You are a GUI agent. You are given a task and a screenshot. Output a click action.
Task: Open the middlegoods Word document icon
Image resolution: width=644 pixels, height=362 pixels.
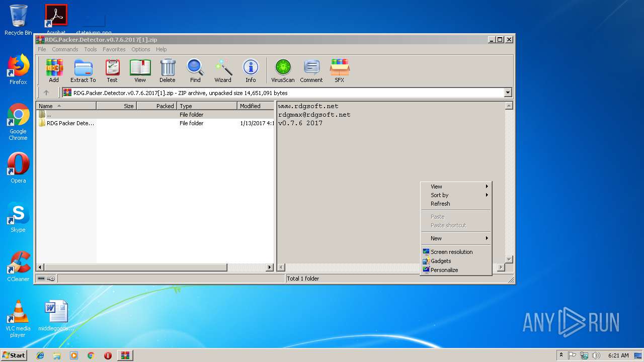(x=56, y=316)
